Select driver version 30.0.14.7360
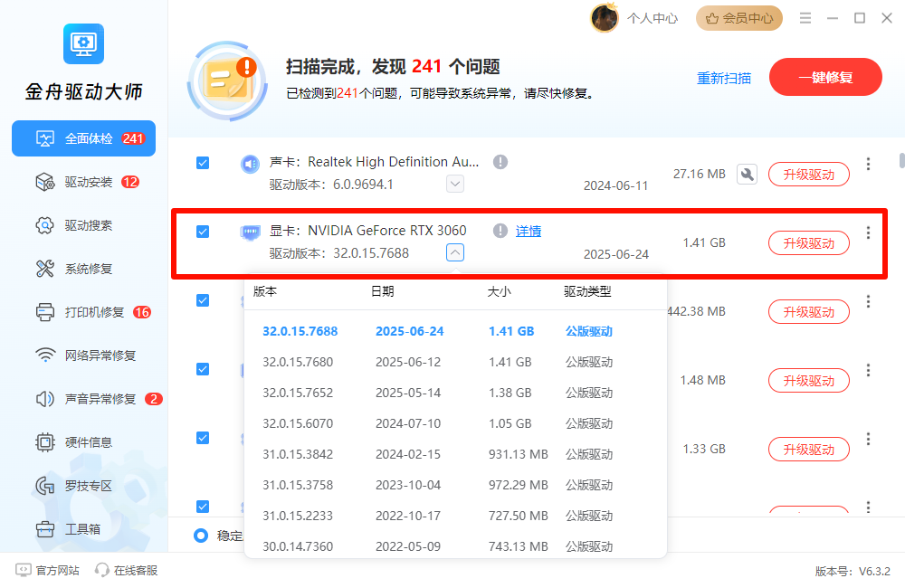The image size is (905, 588). click(x=455, y=545)
